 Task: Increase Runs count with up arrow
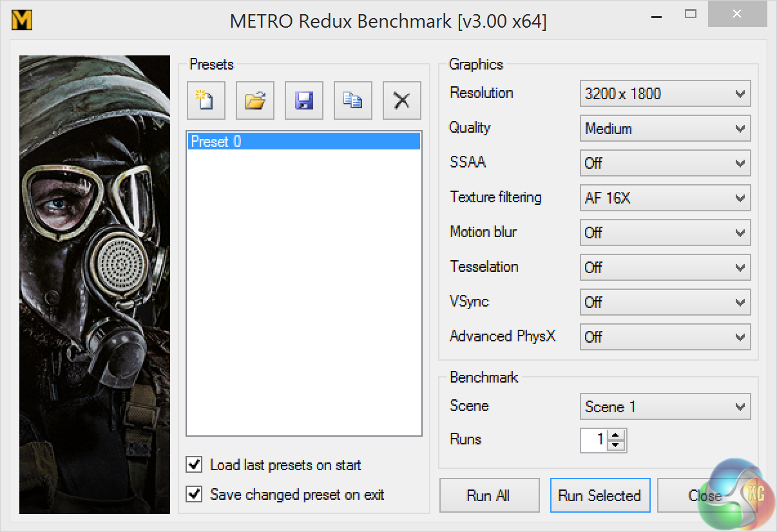coord(617,435)
